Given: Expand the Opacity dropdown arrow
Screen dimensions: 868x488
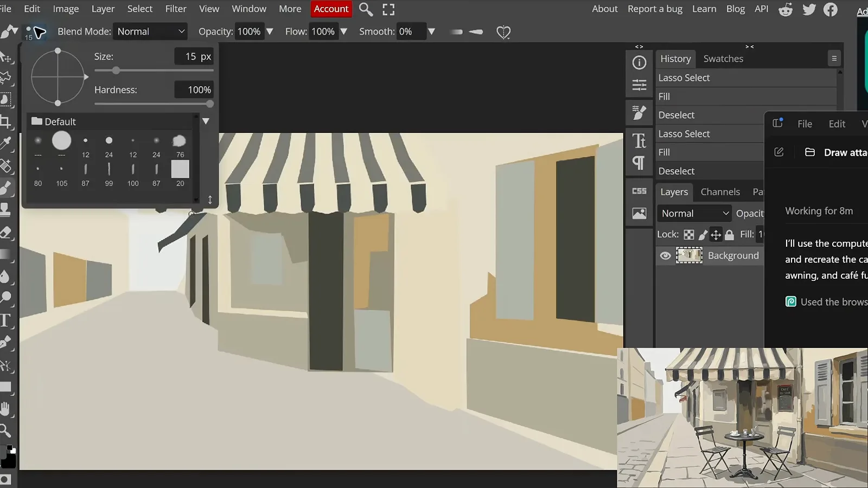Looking at the screenshot, I should (270, 31).
